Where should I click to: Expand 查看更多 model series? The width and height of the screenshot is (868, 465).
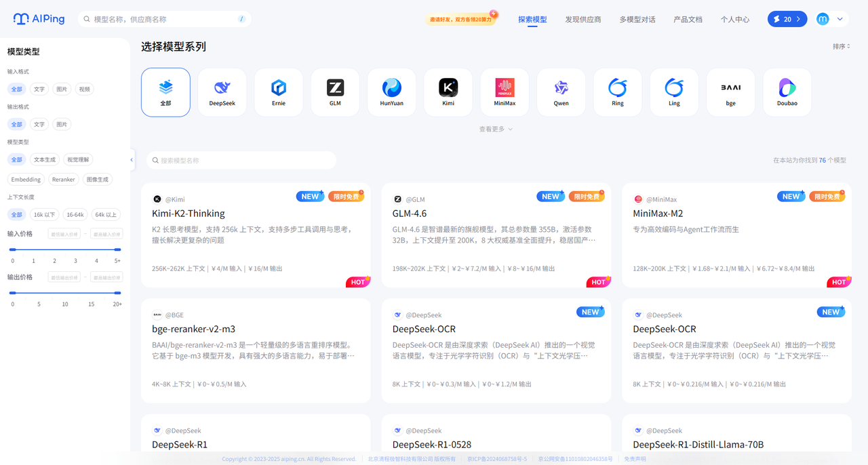tap(496, 129)
